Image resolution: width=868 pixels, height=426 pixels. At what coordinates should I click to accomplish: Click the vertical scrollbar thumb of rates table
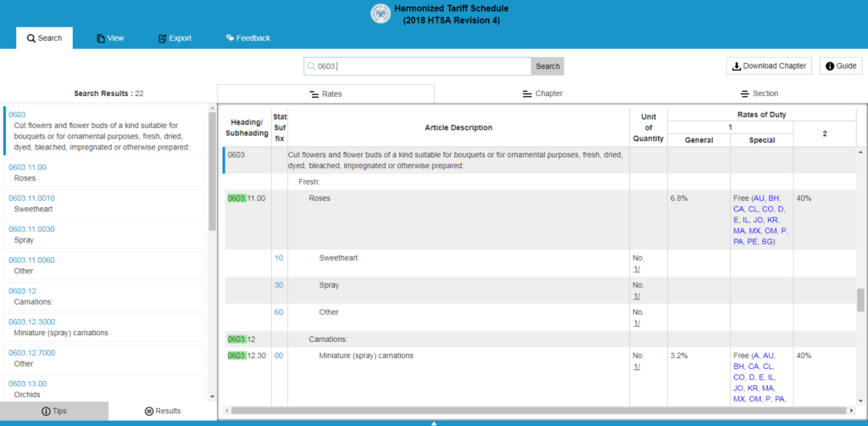tap(860, 300)
